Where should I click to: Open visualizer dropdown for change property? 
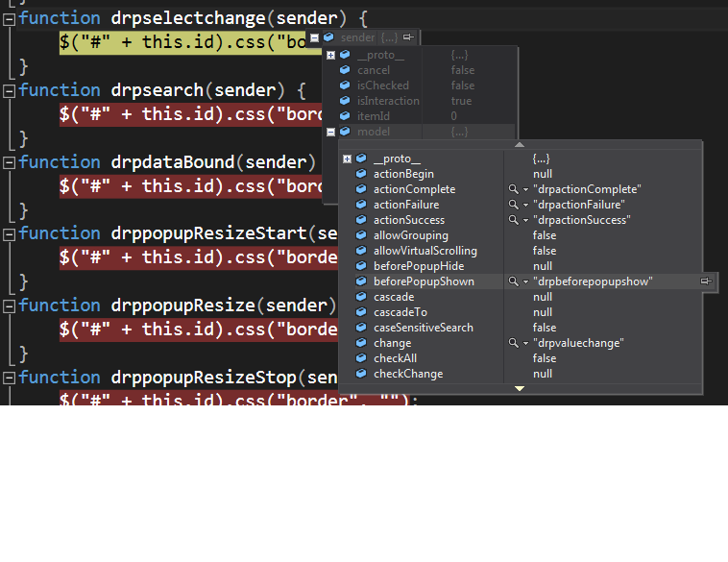tap(525, 343)
